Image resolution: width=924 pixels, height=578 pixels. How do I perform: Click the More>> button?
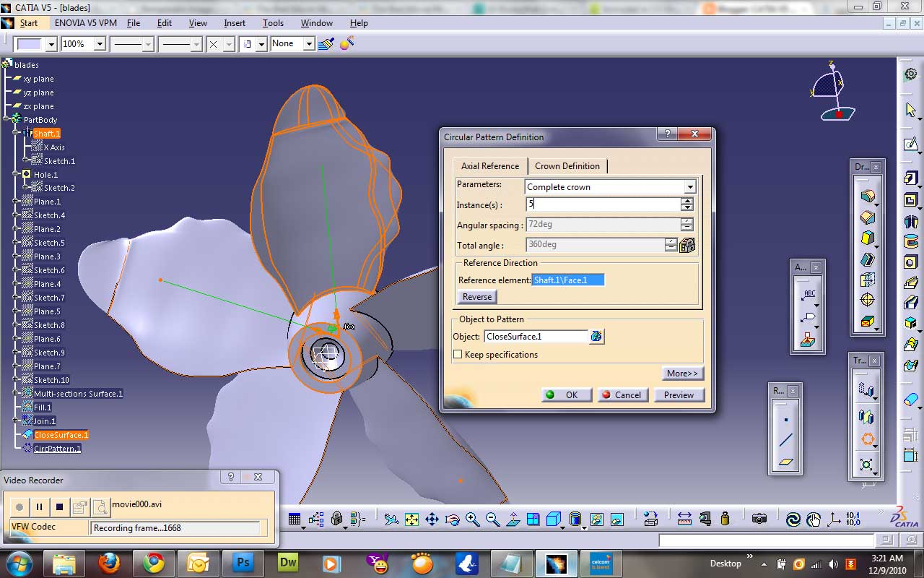click(x=682, y=374)
